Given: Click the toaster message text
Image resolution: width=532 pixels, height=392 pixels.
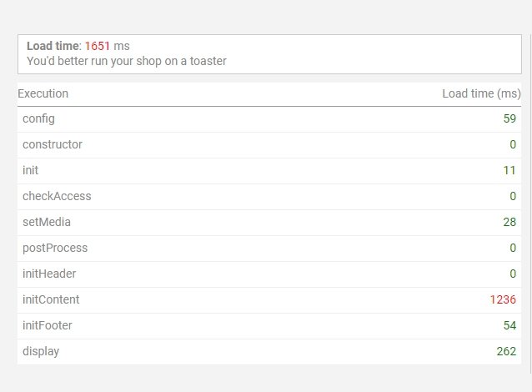Looking at the screenshot, I should coord(127,61).
